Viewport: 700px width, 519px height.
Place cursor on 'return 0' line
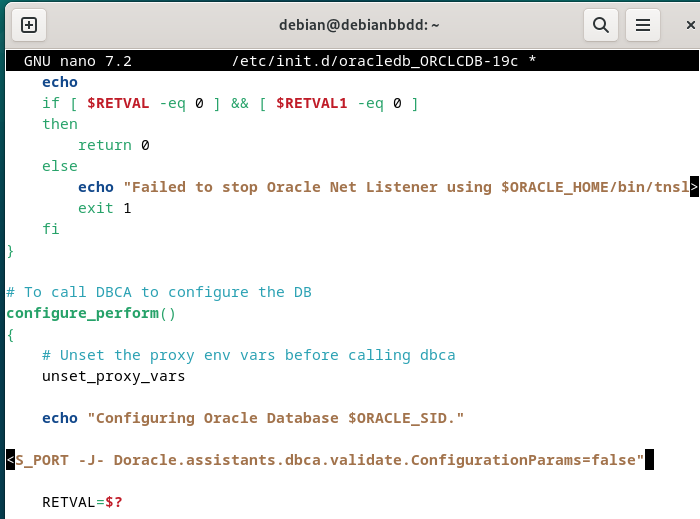click(114, 145)
